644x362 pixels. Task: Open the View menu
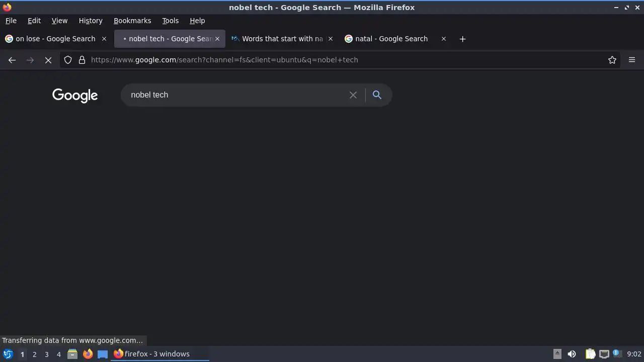(x=59, y=21)
